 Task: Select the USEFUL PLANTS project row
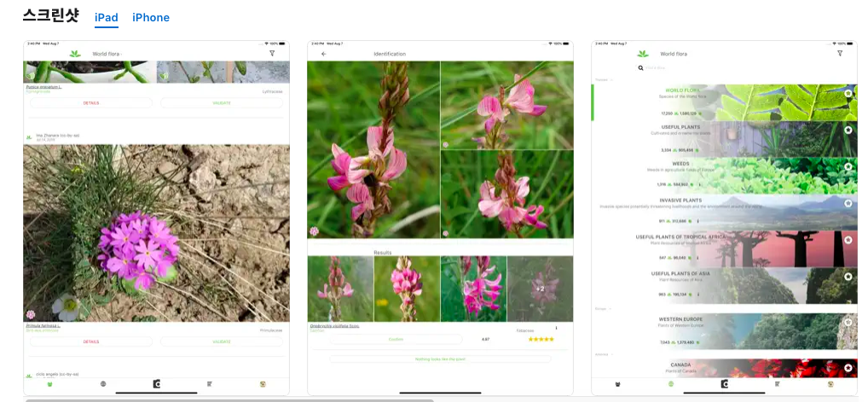(725, 139)
